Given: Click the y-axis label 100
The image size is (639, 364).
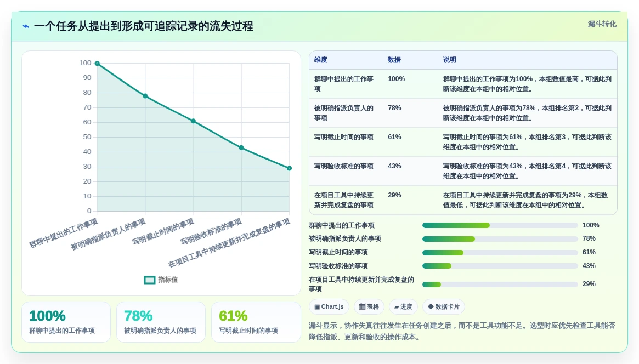Looking at the screenshot, I should pos(85,63).
